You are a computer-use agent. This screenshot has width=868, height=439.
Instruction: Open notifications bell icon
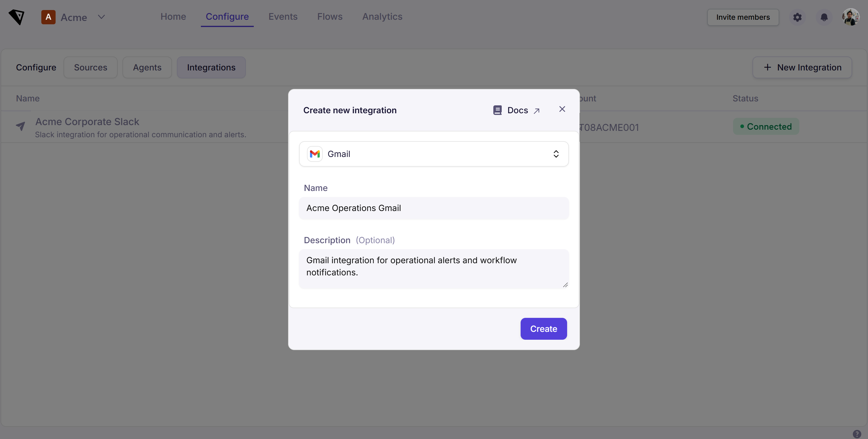point(824,17)
